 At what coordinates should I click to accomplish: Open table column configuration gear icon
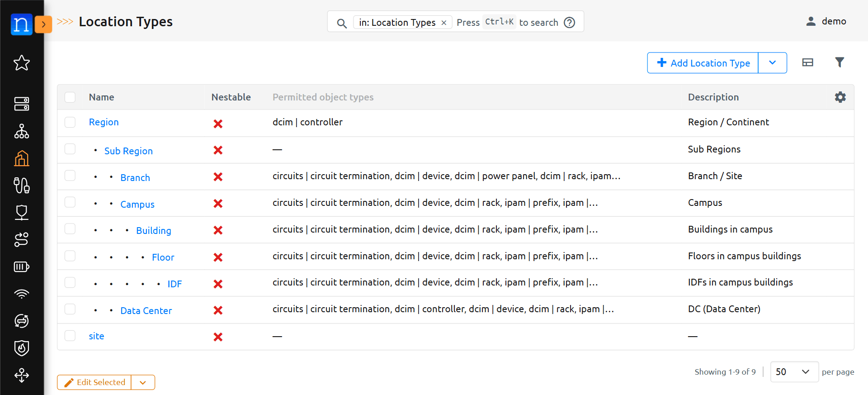point(840,97)
